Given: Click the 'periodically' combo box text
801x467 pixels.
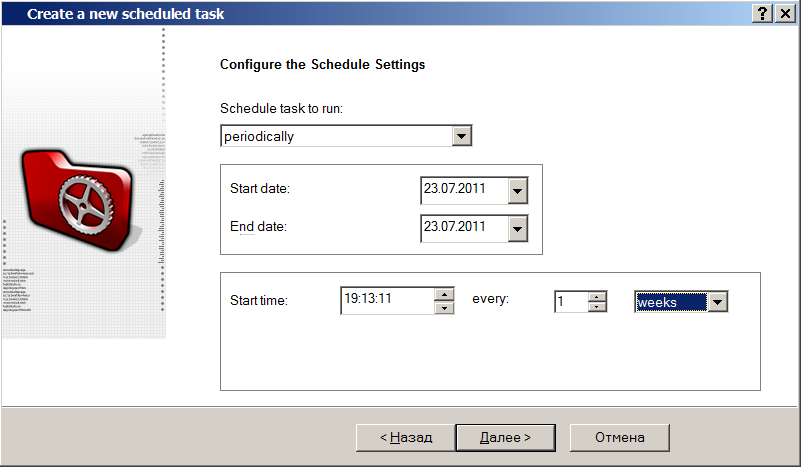Looking at the screenshot, I should [335, 136].
